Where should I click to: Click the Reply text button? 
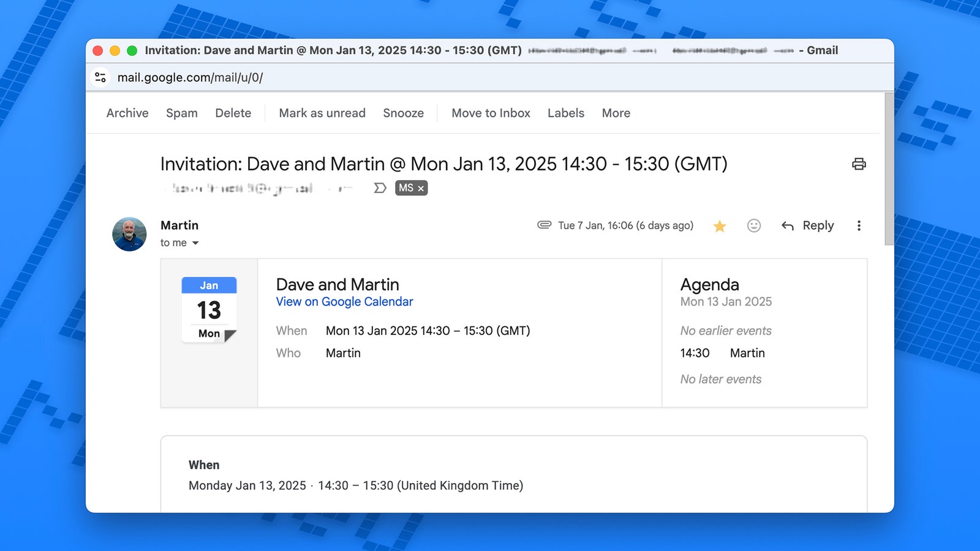click(x=818, y=226)
